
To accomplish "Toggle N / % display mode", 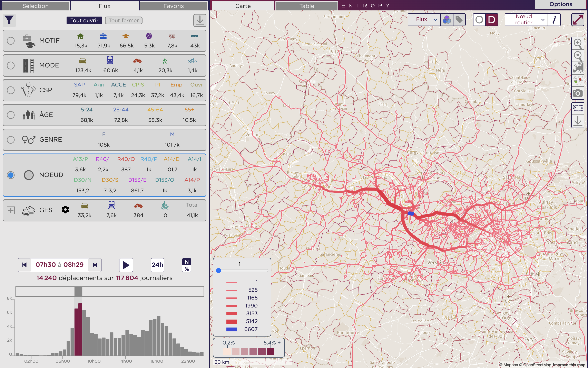I will click(x=187, y=265).
